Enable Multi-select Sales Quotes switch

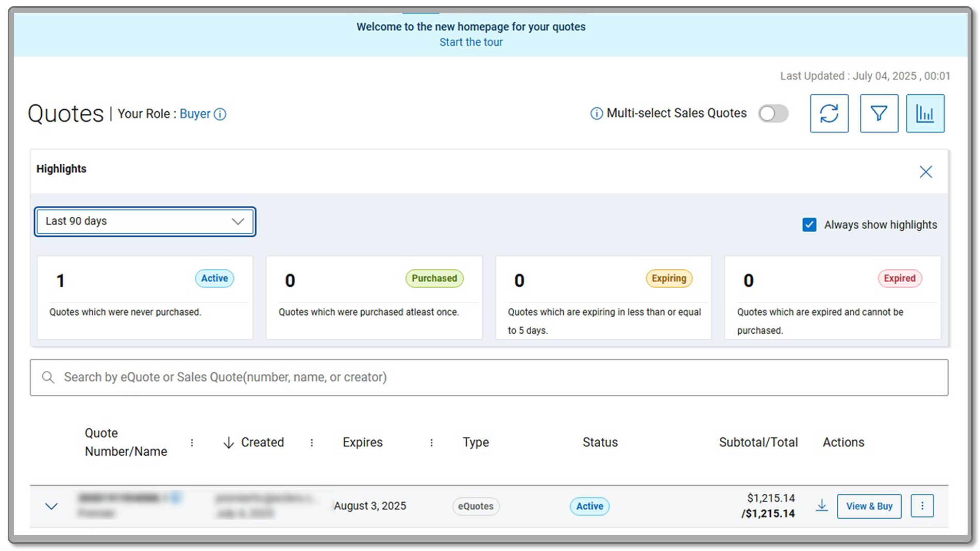point(773,114)
